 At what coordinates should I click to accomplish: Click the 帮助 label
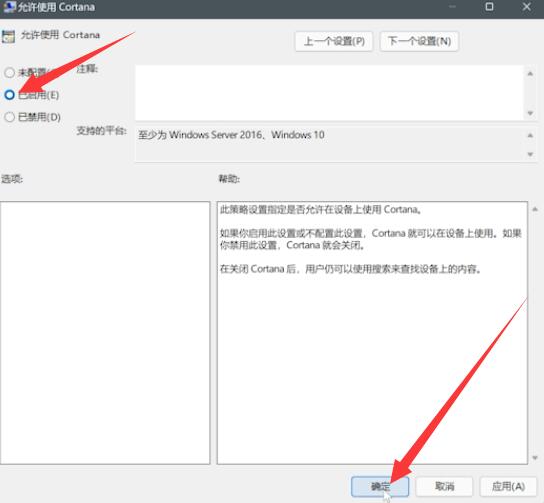(x=229, y=179)
